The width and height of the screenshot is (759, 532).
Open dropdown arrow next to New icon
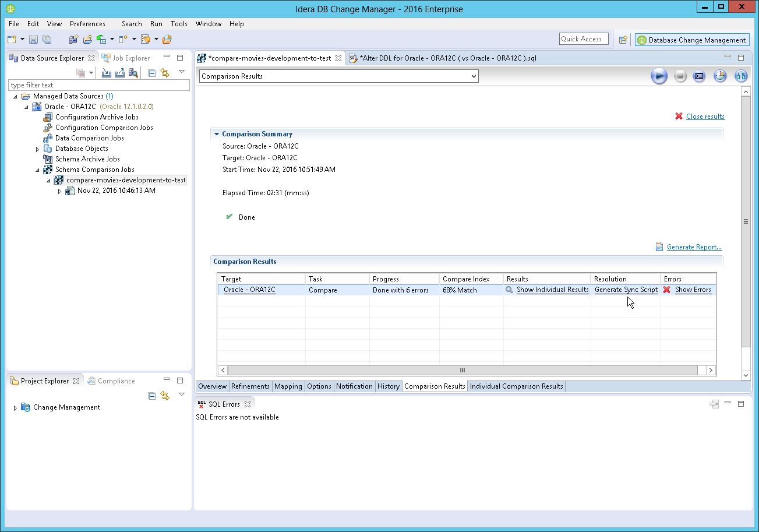(22, 40)
